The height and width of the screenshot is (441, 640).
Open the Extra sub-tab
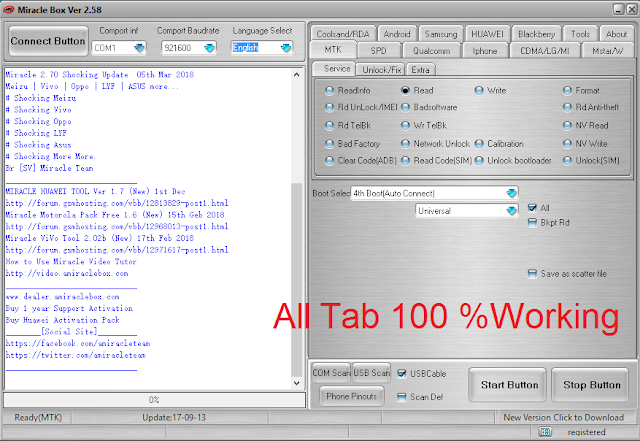pos(420,70)
